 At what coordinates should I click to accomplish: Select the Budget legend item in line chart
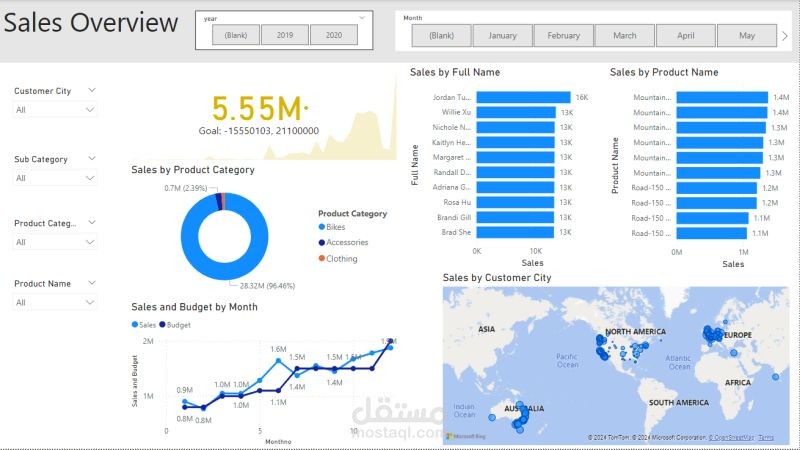pos(174,324)
